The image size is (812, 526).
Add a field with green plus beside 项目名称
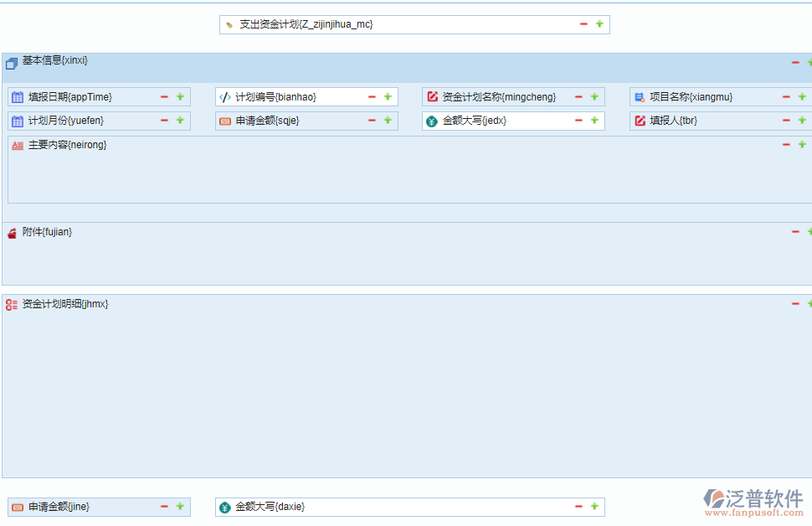click(801, 95)
